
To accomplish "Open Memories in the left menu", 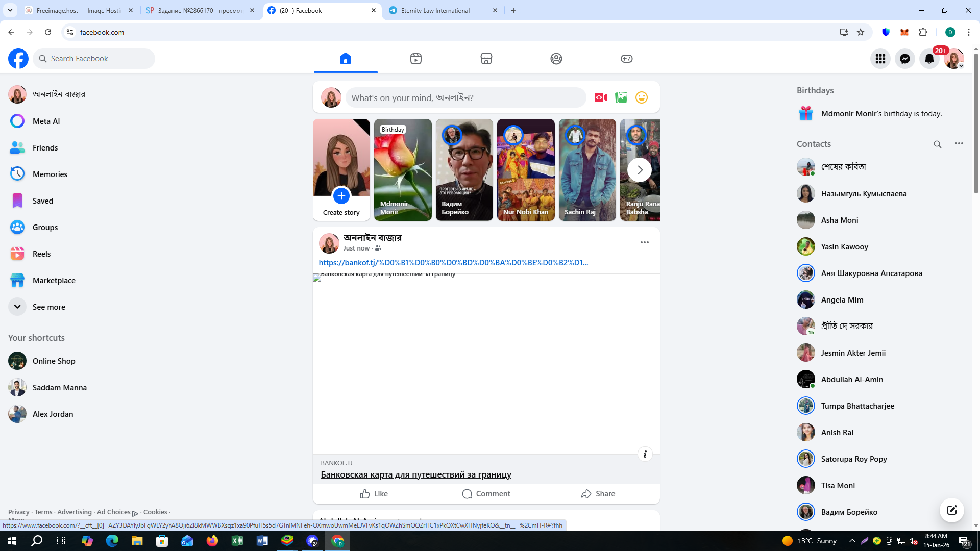I will point(50,174).
